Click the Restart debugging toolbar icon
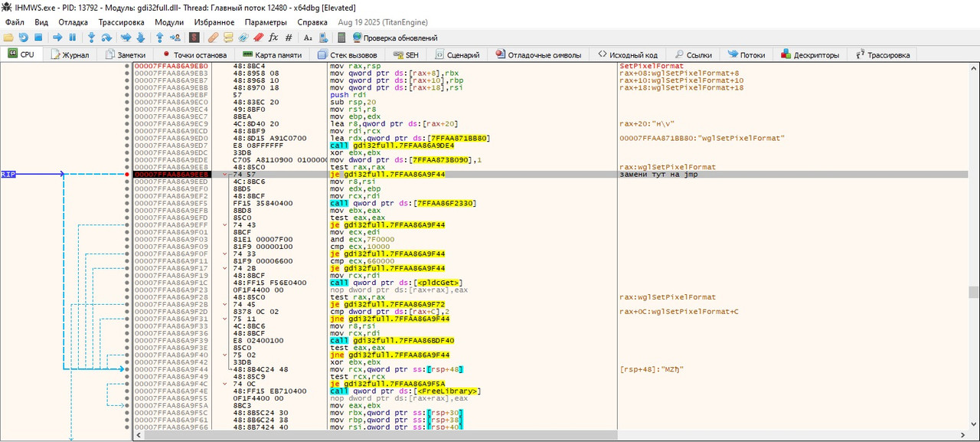Viewport: 980px width, 442px height. click(23, 38)
